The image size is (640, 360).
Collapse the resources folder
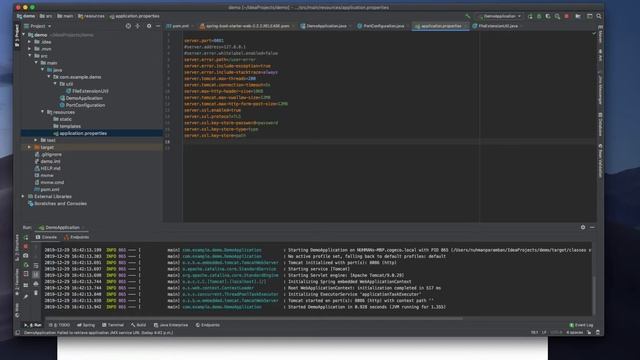(42, 112)
